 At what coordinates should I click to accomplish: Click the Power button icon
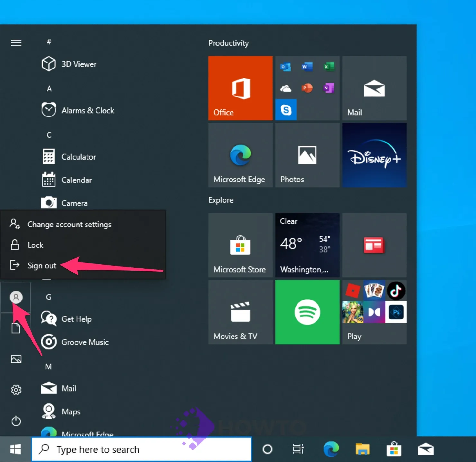click(16, 421)
